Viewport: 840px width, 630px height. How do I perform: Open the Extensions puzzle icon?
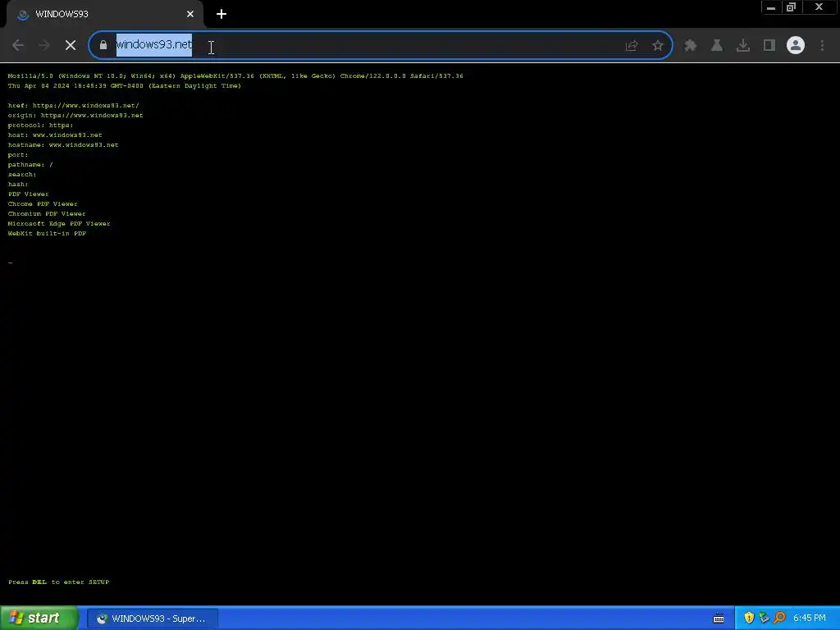click(691, 46)
